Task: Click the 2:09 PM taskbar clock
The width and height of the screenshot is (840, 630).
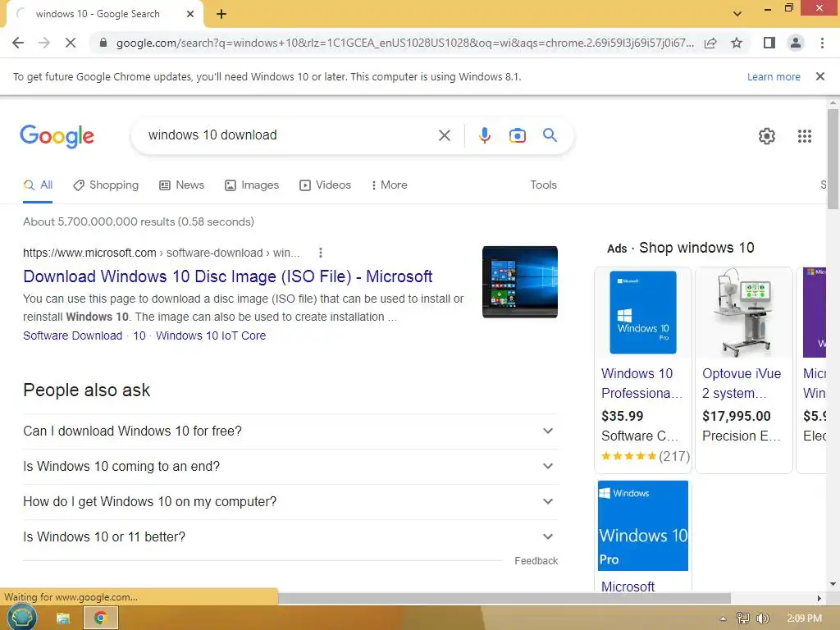Action: coord(804,619)
